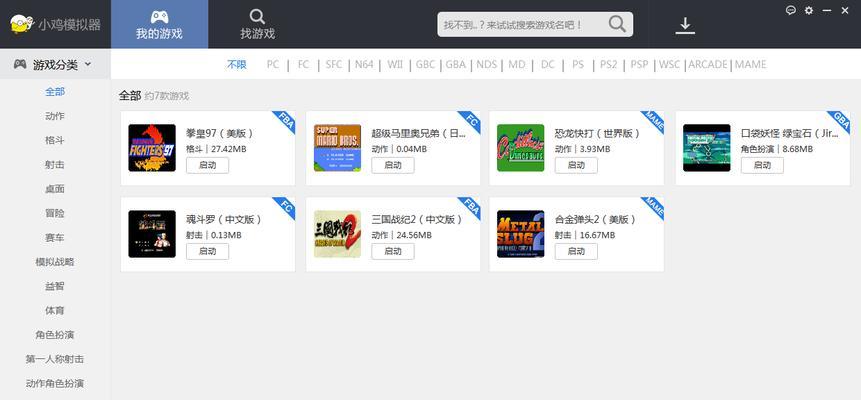The image size is (861, 400).
Task: Click the 约7款游戏 count text
Action: click(x=167, y=96)
